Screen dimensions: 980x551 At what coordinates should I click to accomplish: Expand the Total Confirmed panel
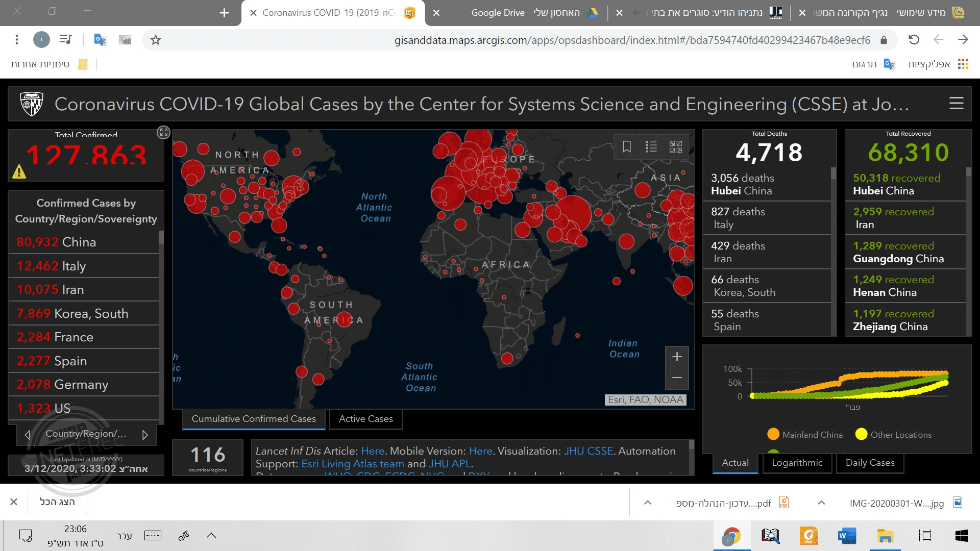coord(163,133)
